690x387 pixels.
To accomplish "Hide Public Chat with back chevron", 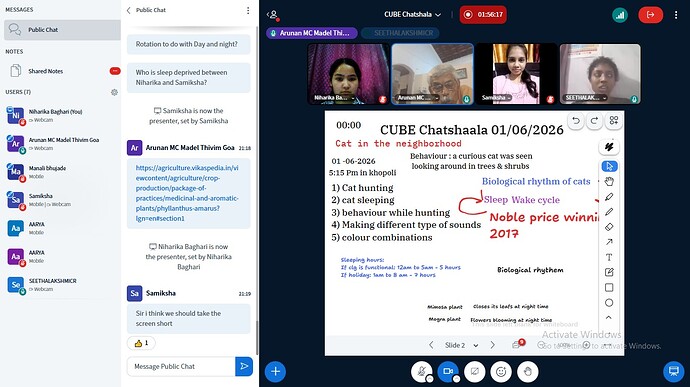I will pos(128,10).
